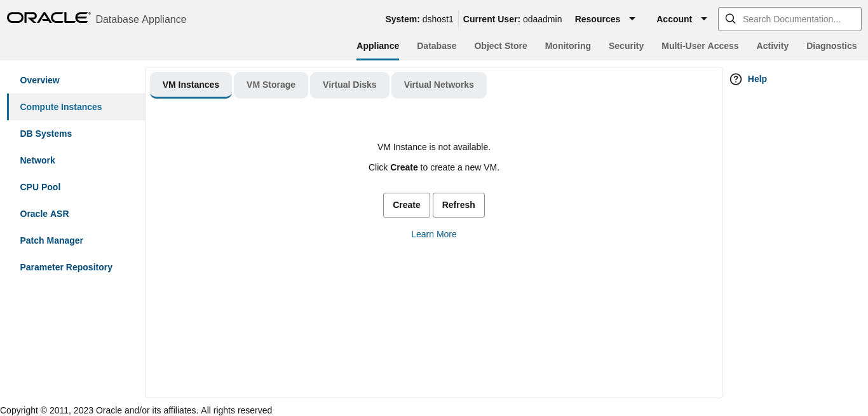Click the Oracle Database Appliance logo
The width and height of the screenshot is (868, 416).
49,17
